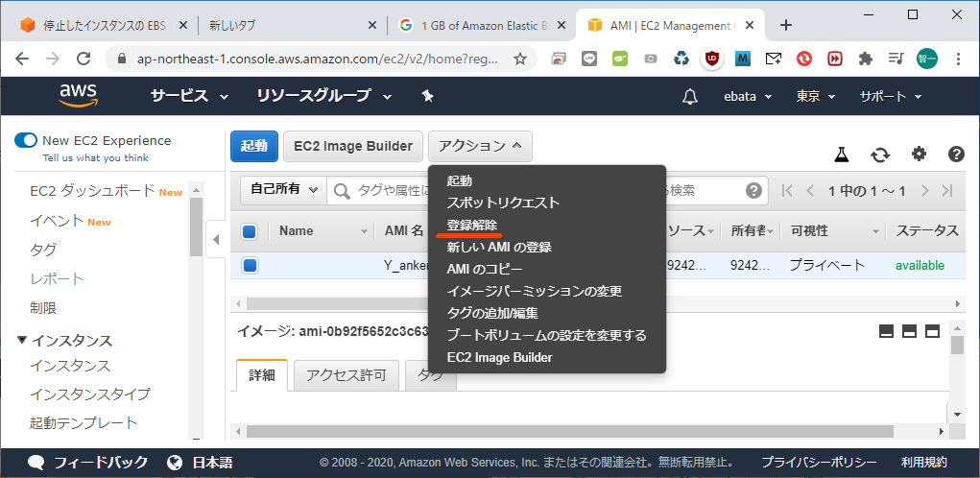Screen dimensions: 980x478
Task: Open EC2 Image Builder button
Action: [x=352, y=146]
